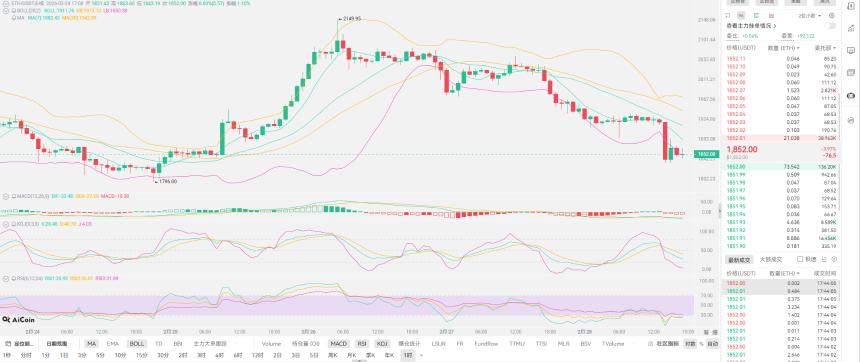Enable the MLR indicator
The image size is (860, 362).
563,344
